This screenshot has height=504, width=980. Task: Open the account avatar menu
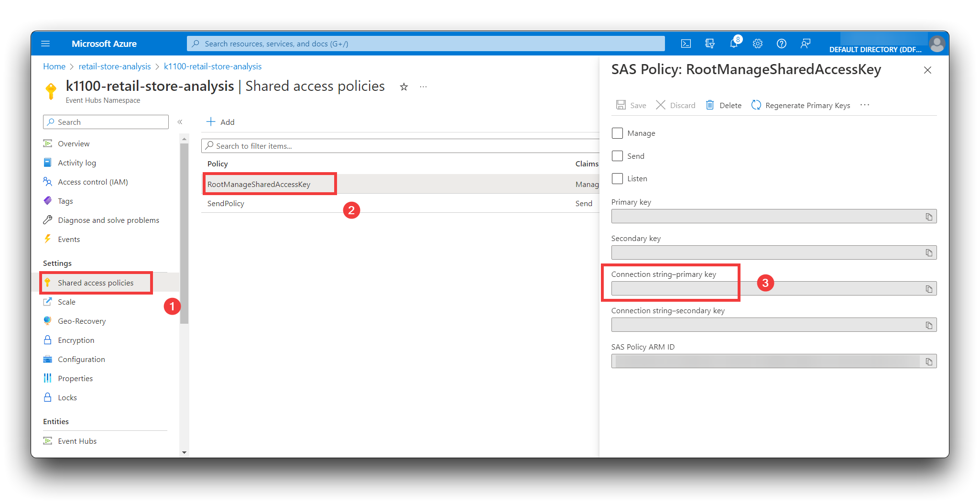pyautogui.click(x=936, y=44)
